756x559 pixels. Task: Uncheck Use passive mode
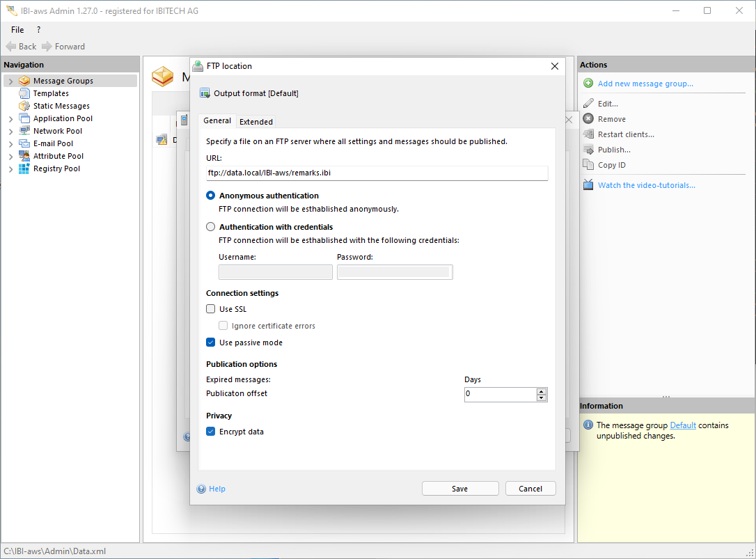pos(211,343)
